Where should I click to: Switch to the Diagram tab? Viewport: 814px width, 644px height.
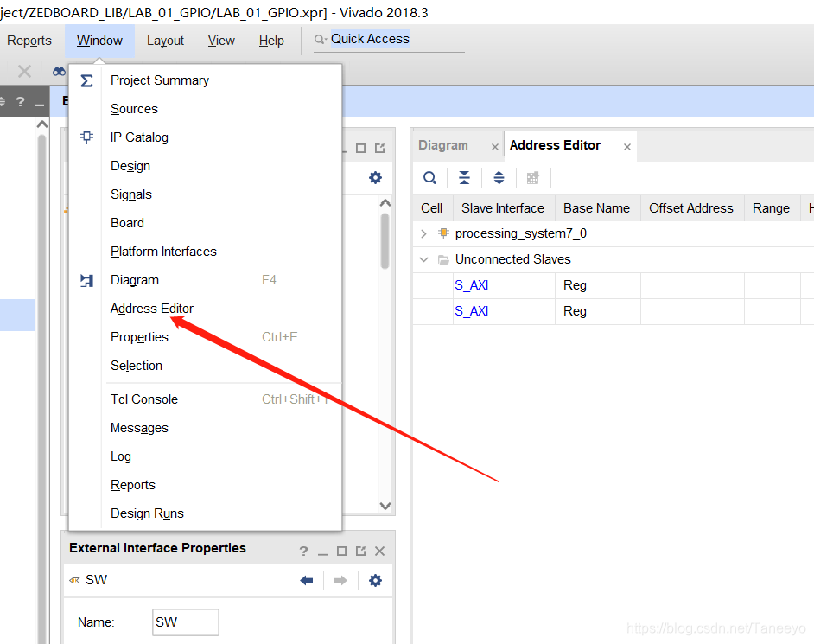click(x=442, y=145)
